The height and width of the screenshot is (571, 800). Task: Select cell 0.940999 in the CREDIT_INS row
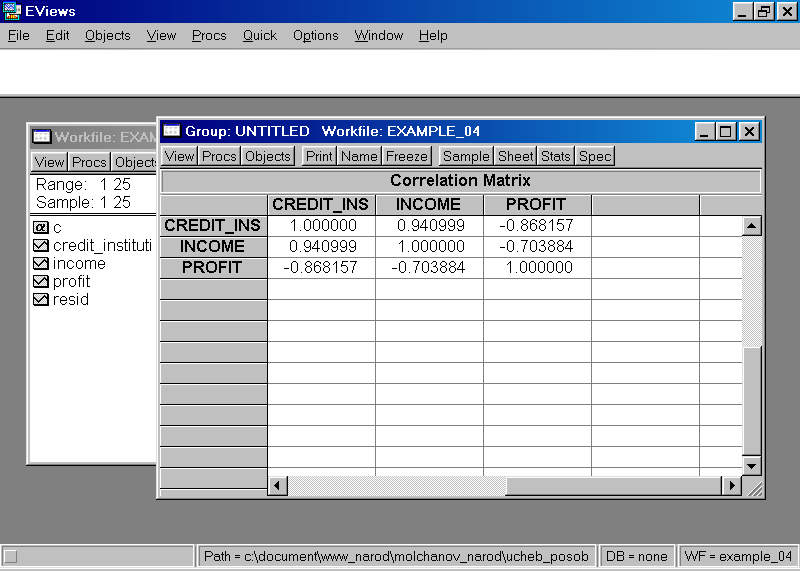tap(429, 226)
